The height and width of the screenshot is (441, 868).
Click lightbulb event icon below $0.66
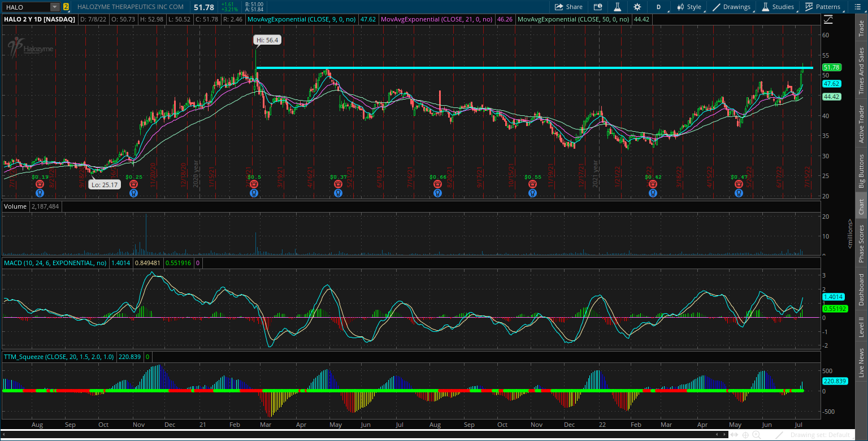click(437, 193)
